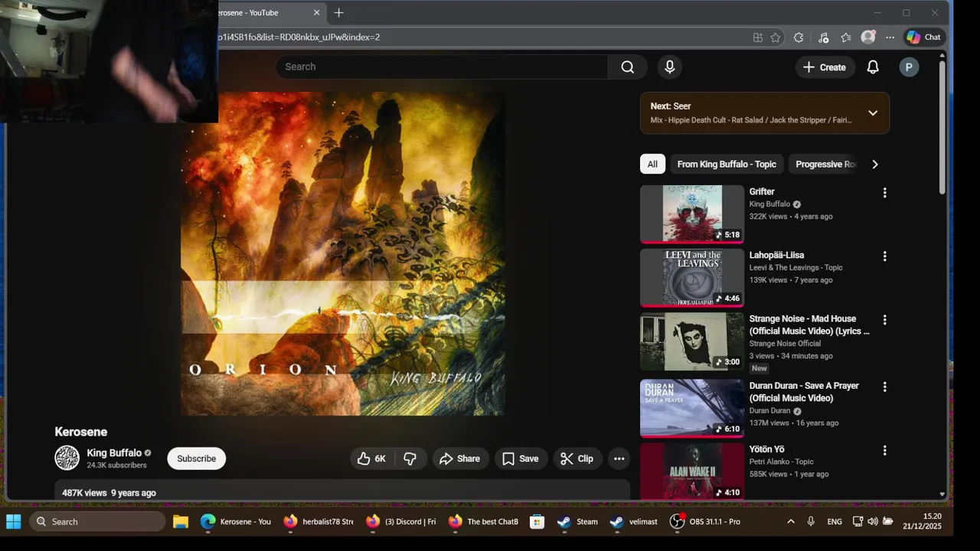Activate voice search microphone icon
The image size is (980, 551).
pyautogui.click(x=670, y=67)
